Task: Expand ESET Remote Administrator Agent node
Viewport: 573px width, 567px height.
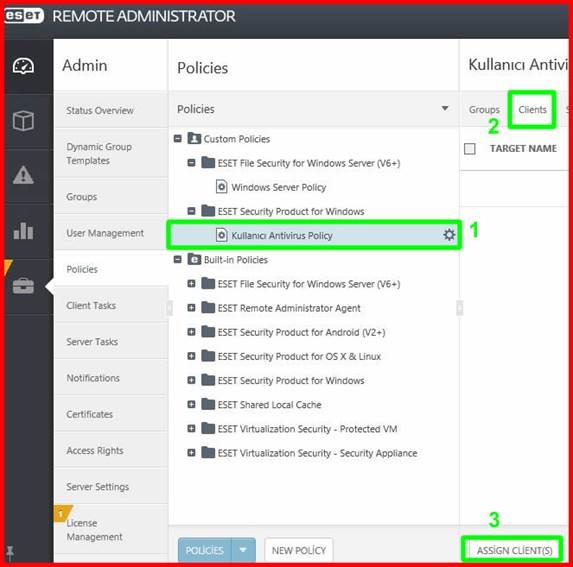Action: click(191, 308)
